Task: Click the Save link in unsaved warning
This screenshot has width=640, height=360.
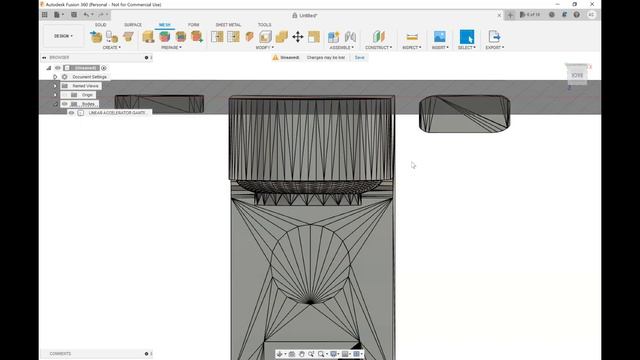Action: click(x=359, y=58)
